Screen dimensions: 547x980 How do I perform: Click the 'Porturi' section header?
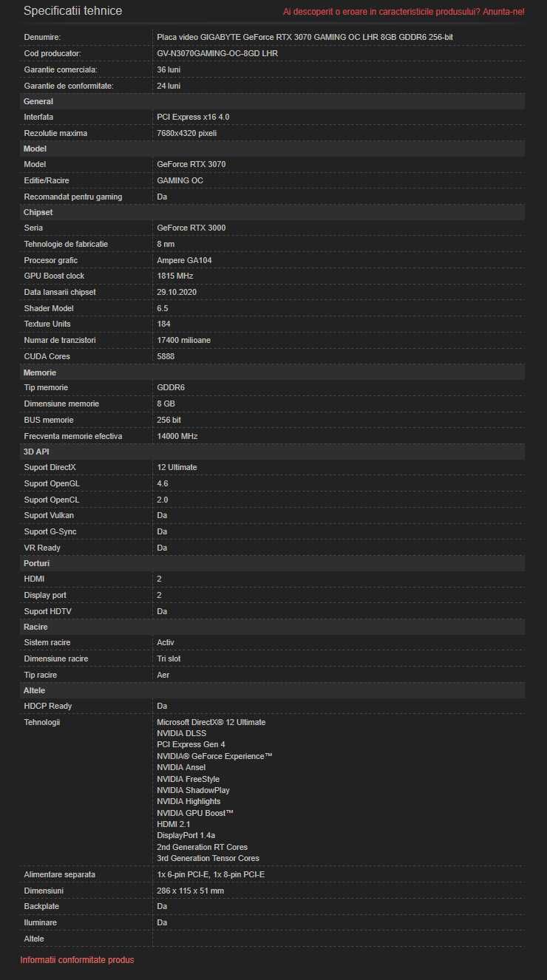[272, 563]
